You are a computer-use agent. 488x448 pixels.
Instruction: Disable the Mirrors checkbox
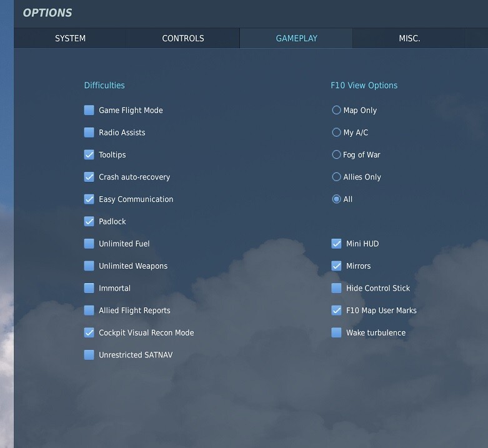click(x=336, y=266)
